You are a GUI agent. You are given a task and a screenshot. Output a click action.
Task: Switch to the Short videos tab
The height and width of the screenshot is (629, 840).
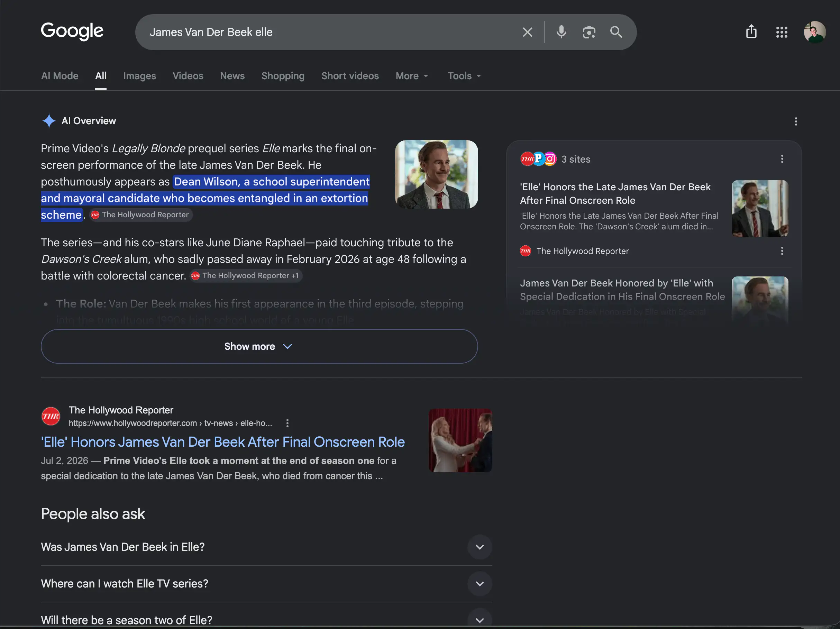[350, 76]
